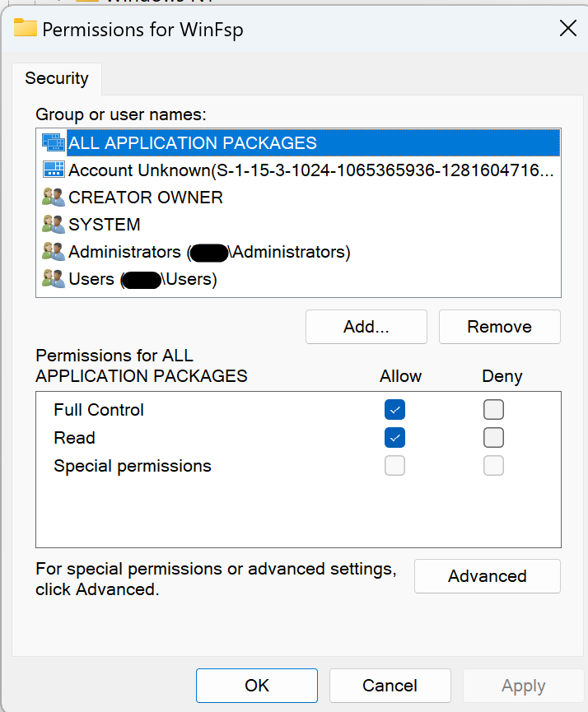Click the ALL APPLICATION PACKAGES group icon

point(53,142)
